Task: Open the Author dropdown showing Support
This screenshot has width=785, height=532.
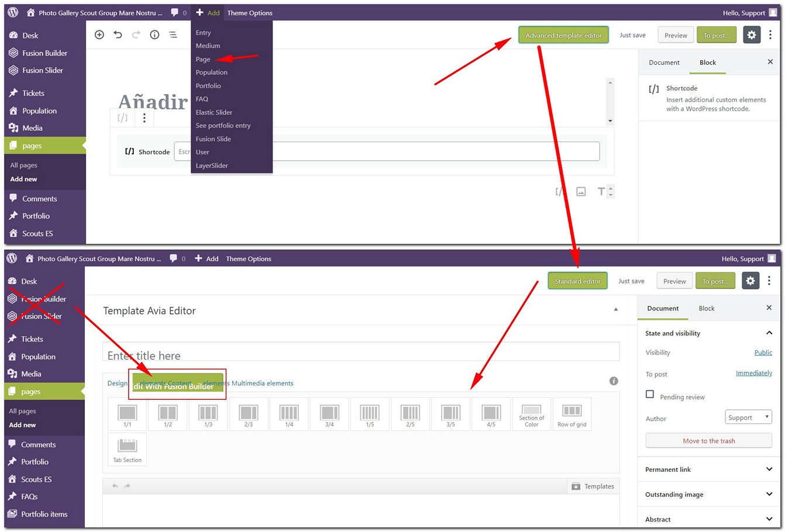Action: click(748, 417)
